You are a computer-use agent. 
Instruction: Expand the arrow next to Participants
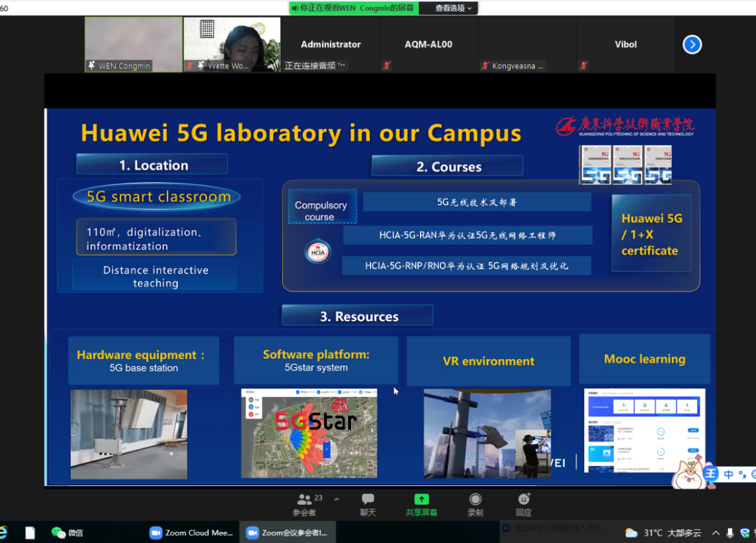tap(337, 500)
